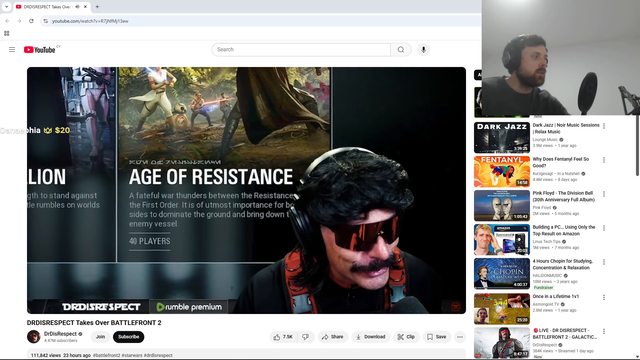640x360 pixels.
Task: Open Why Does Fentanyl Feel So Good title
Action: 560,162
